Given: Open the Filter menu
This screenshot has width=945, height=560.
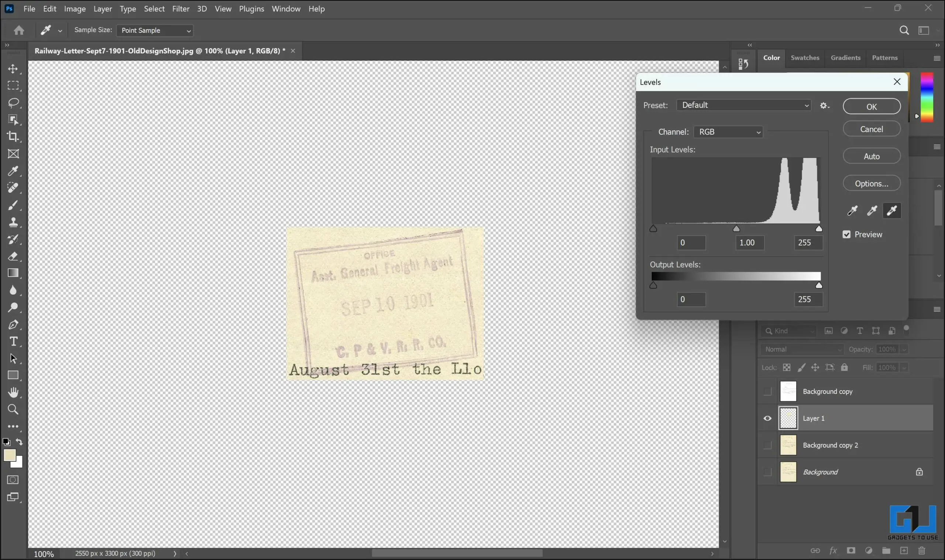Looking at the screenshot, I should (x=181, y=9).
